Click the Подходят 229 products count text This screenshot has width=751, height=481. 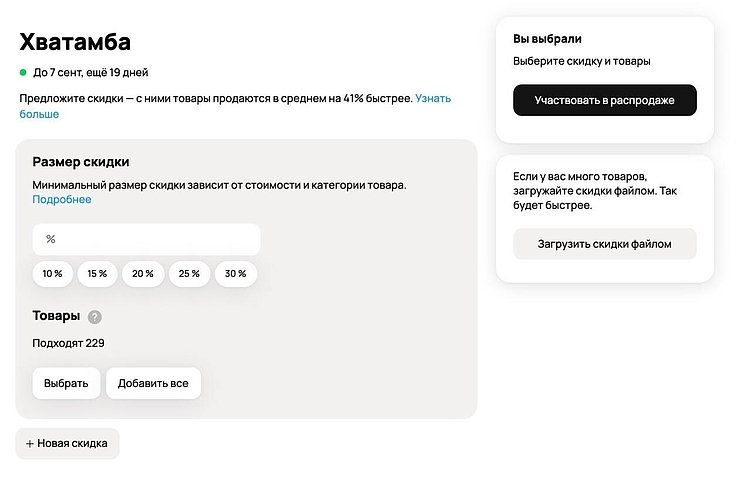(x=68, y=343)
